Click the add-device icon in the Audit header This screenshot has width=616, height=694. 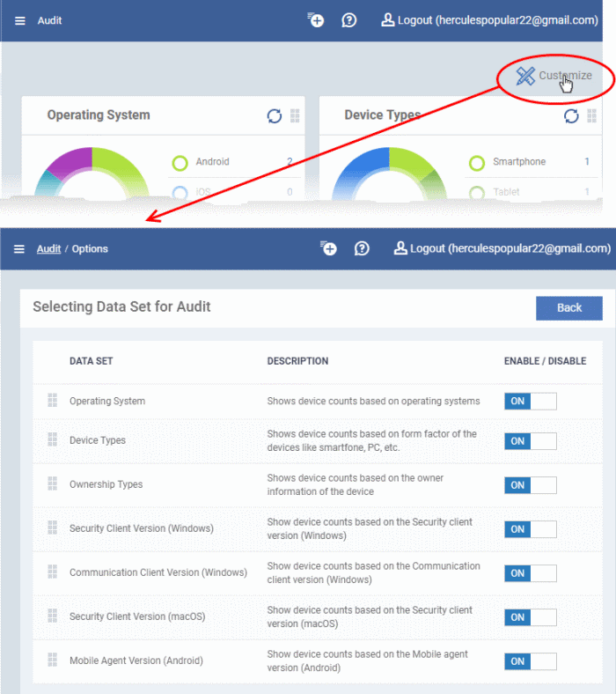(x=316, y=20)
